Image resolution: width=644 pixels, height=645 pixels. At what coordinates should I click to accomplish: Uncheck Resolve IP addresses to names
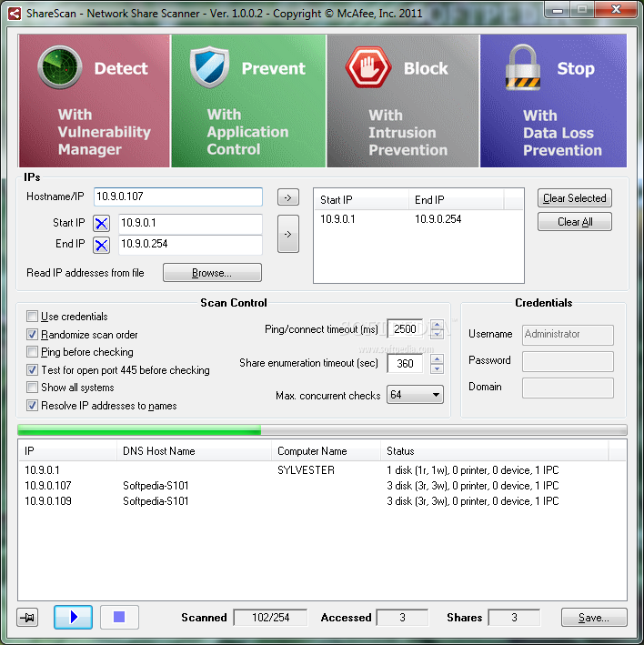coord(32,405)
